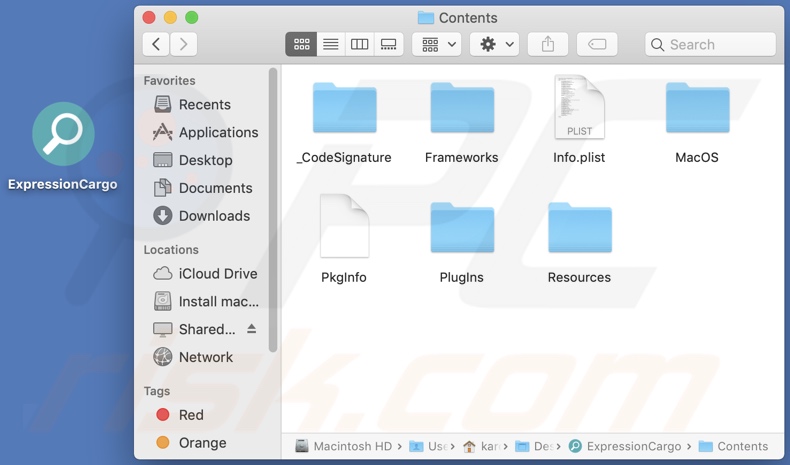Click the Users folder in path bar

428,446
